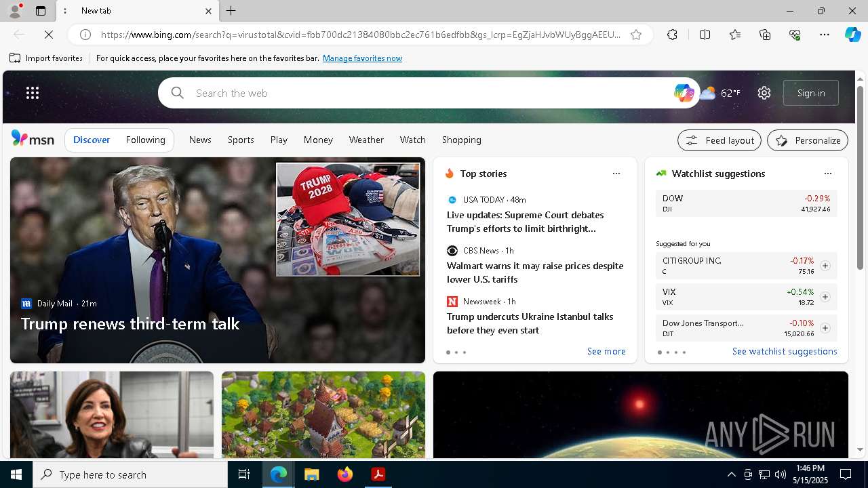Open Adobe Acrobat from the taskbar

pyautogui.click(x=378, y=474)
